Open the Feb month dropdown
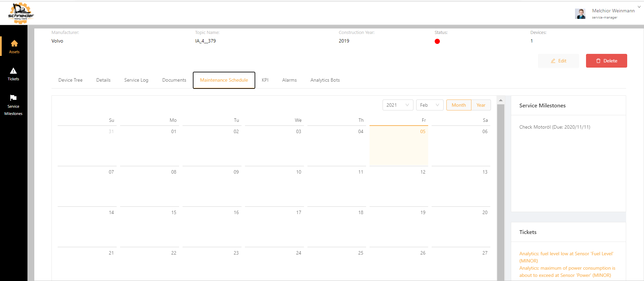The height and width of the screenshot is (281, 644). 430,105
